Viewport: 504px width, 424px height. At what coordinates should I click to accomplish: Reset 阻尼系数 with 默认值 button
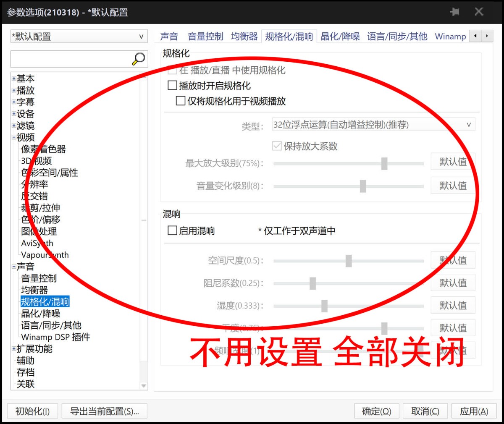point(453,283)
